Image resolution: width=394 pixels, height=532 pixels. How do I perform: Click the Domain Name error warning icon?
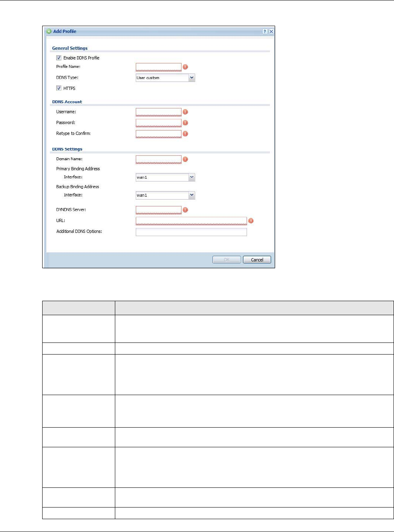click(185, 159)
